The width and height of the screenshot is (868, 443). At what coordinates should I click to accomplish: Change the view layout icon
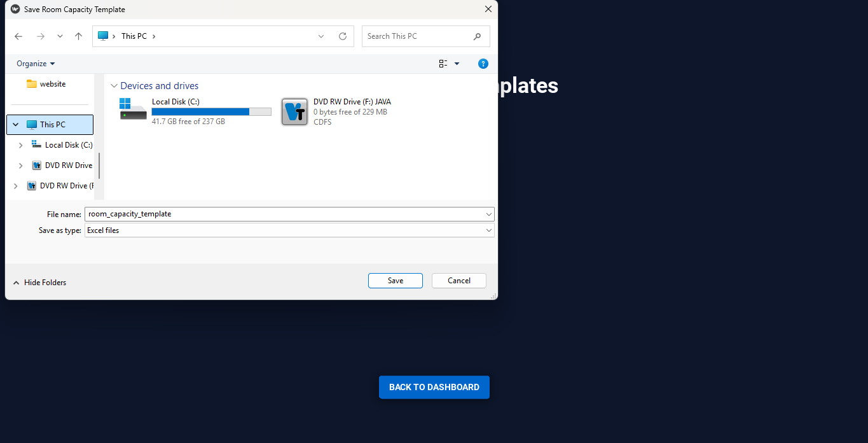[x=443, y=64]
